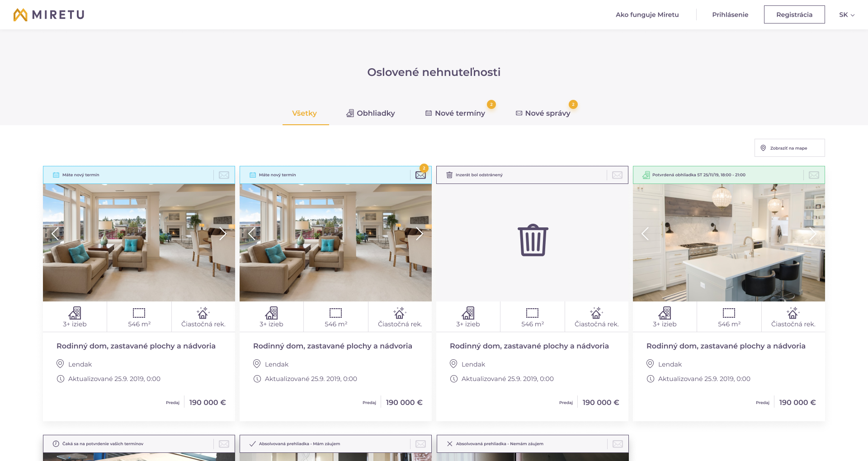
Task: Click rooms icon on first card
Action: [75, 313]
